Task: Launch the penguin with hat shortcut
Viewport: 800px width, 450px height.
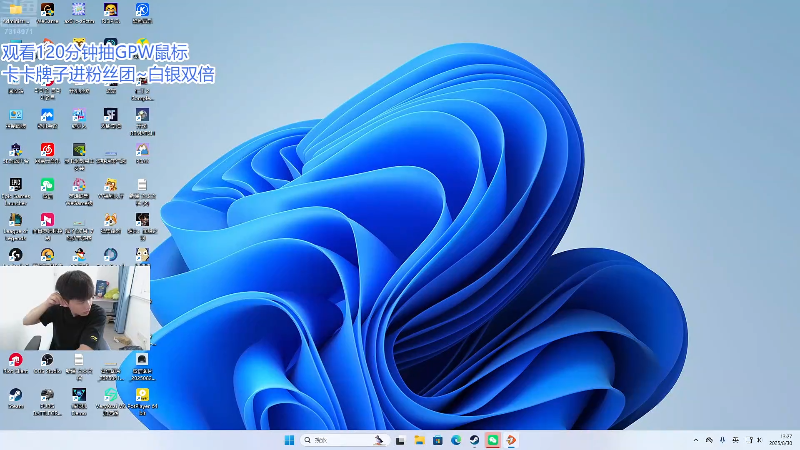Action: coord(79,255)
